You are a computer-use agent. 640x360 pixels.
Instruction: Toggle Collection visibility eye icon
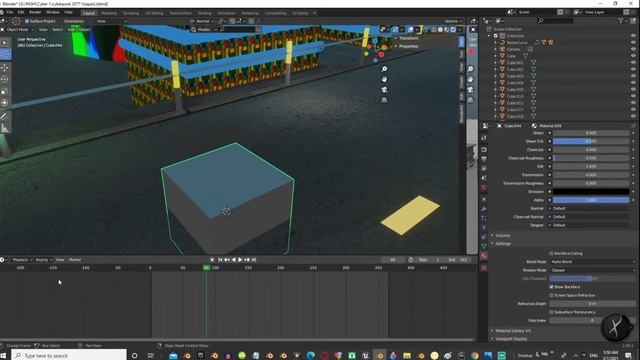click(x=633, y=36)
